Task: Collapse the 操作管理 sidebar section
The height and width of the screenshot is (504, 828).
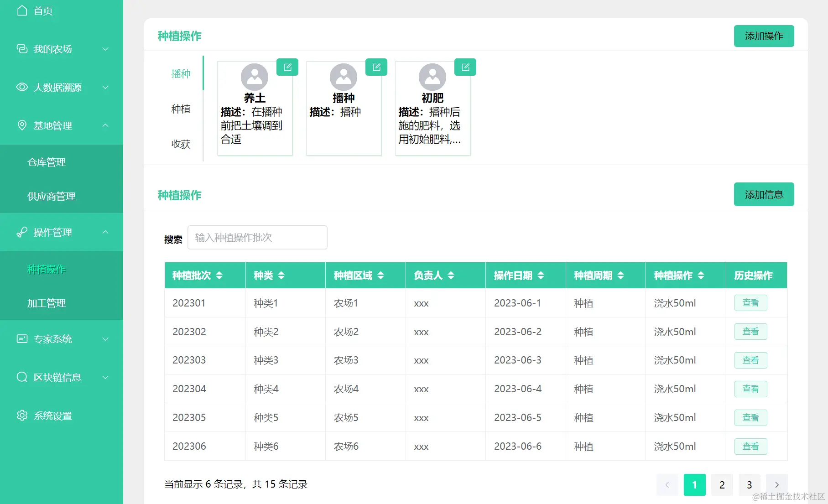Action: click(x=106, y=232)
